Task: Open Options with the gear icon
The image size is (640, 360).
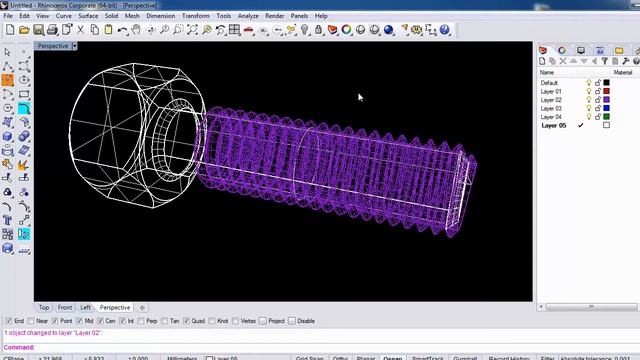Action: click(x=416, y=29)
